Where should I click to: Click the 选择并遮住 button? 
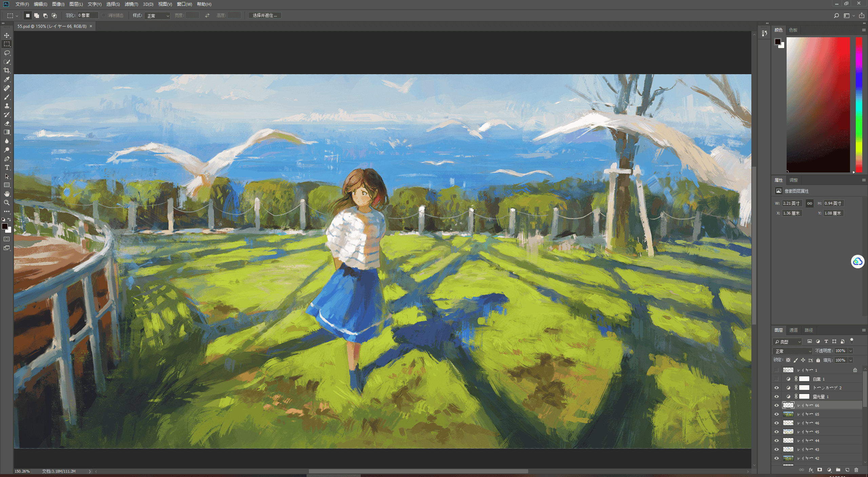coord(265,15)
